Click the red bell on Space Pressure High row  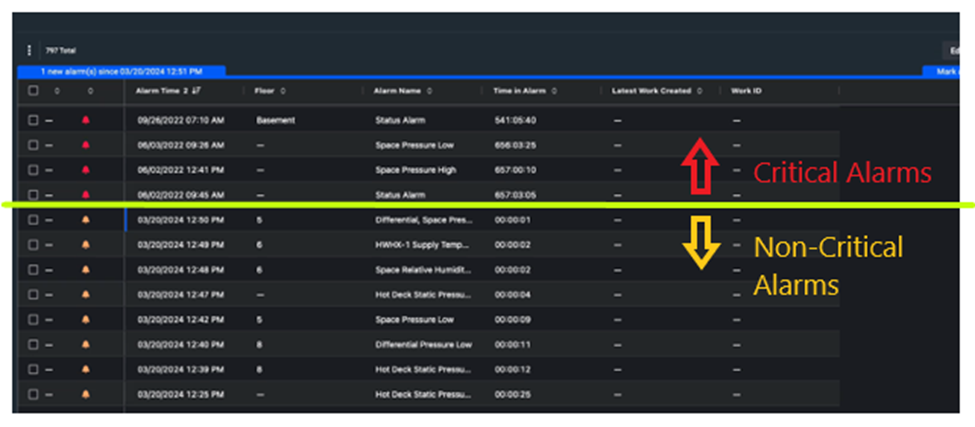point(86,170)
